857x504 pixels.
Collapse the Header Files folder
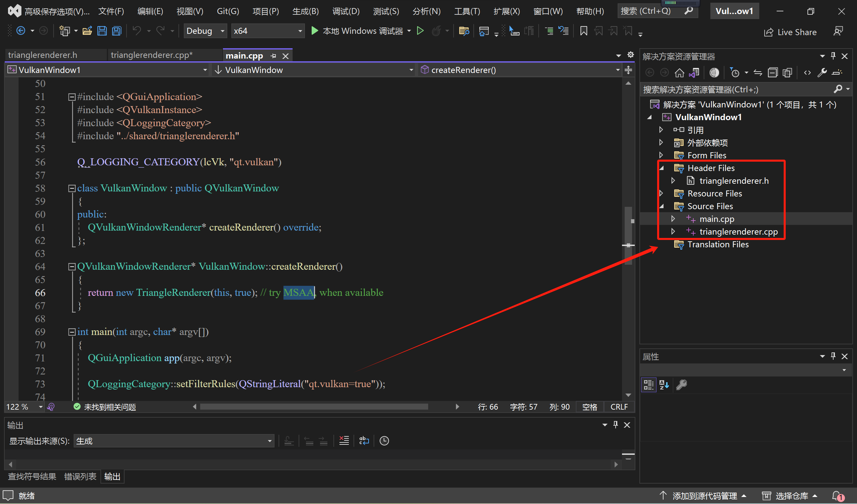pyautogui.click(x=661, y=168)
